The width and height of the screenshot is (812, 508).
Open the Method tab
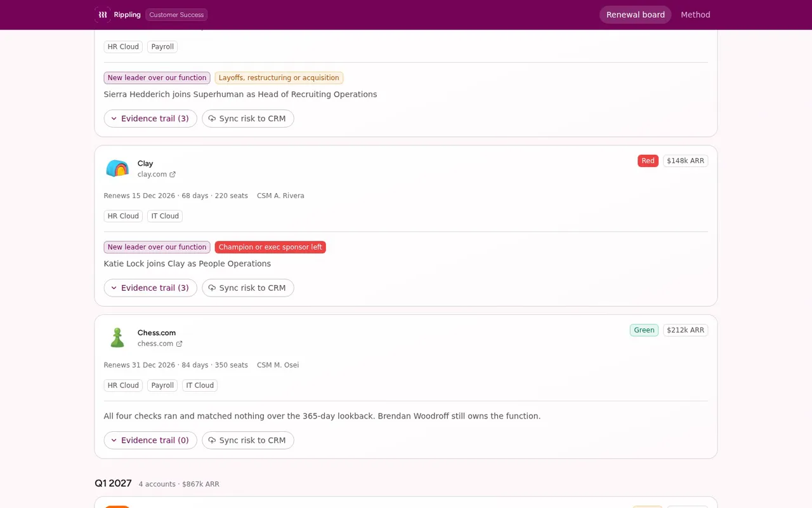[x=695, y=15]
